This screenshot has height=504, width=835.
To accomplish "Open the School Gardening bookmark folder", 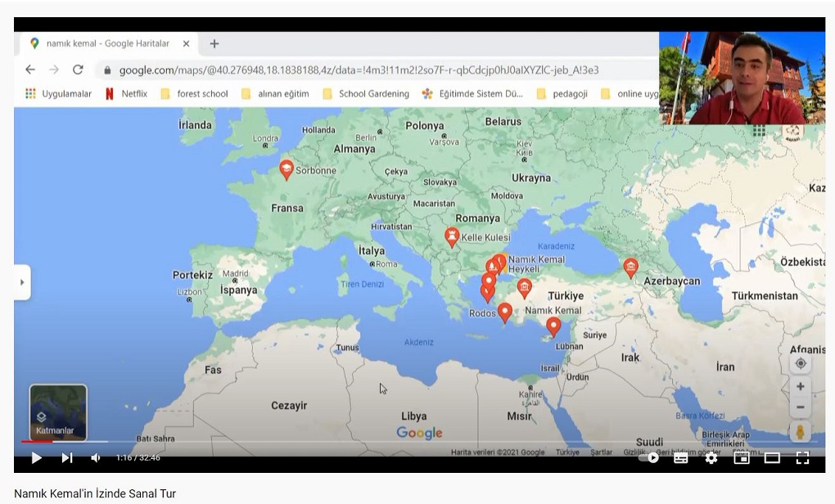I will (366, 93).
